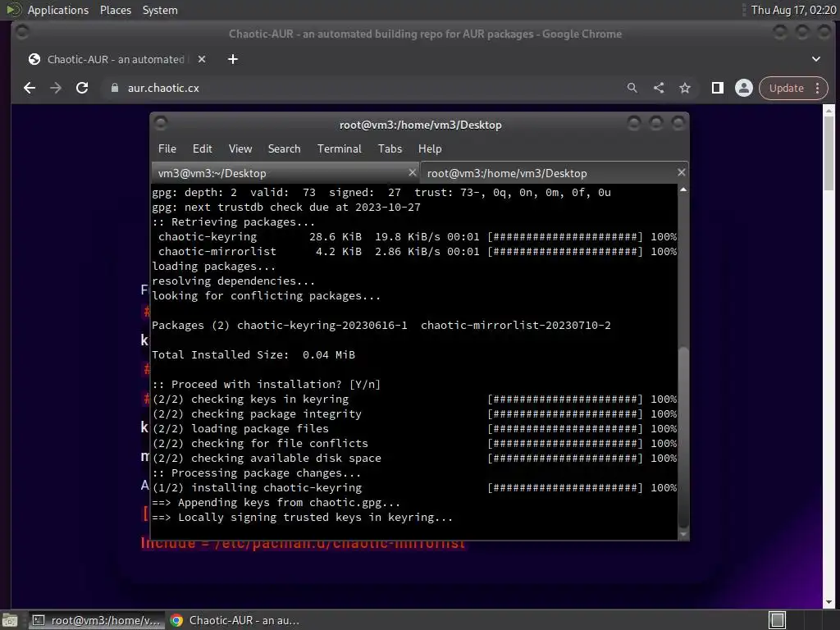840x630 pixels.
Task: Open the terminal Edit menu
Action: (202, 149)
